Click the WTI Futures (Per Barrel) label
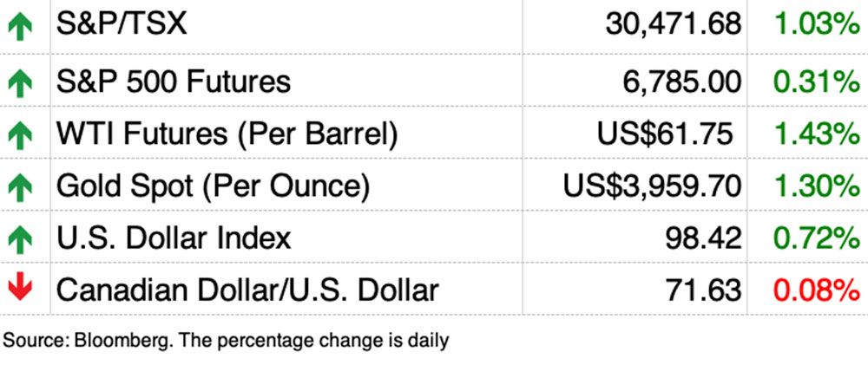 click(227, 134)
